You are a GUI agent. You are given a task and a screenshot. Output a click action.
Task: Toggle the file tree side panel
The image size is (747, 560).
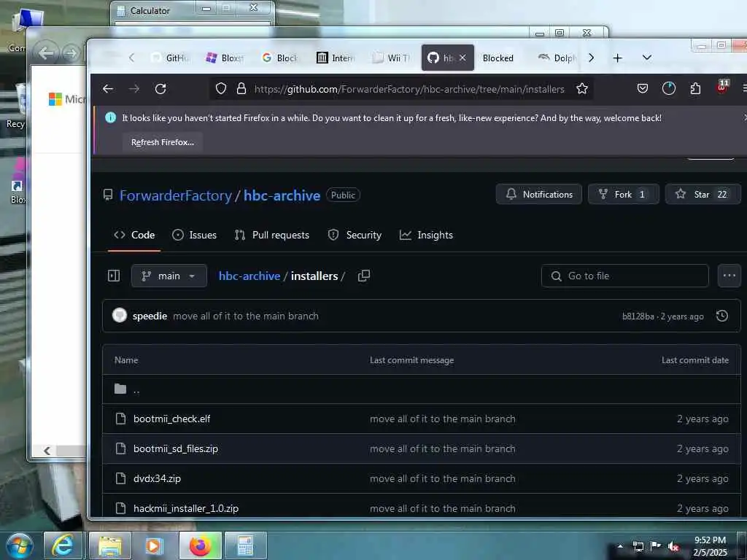(x=114, y=276)
